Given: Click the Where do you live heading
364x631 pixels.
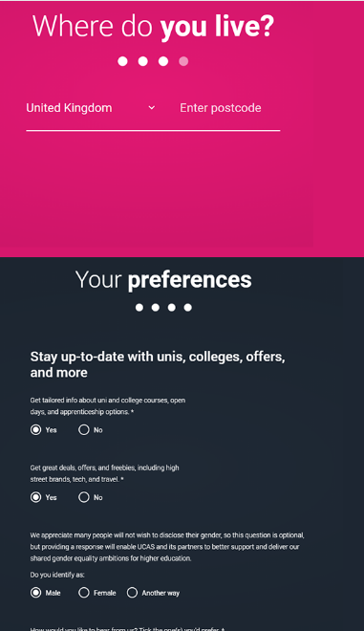Looking at the screenshot, I should pyautogui.click(x=153, y=26).
